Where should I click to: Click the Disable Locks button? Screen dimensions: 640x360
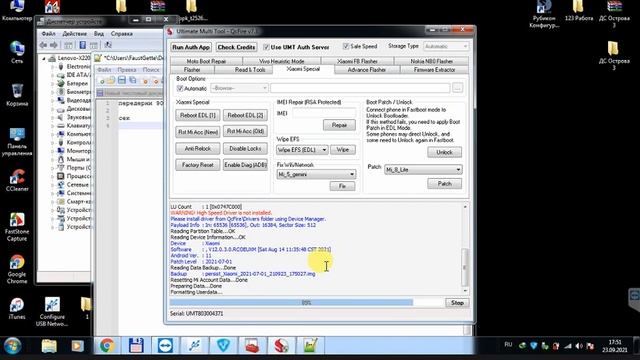[x=245, y=149]
